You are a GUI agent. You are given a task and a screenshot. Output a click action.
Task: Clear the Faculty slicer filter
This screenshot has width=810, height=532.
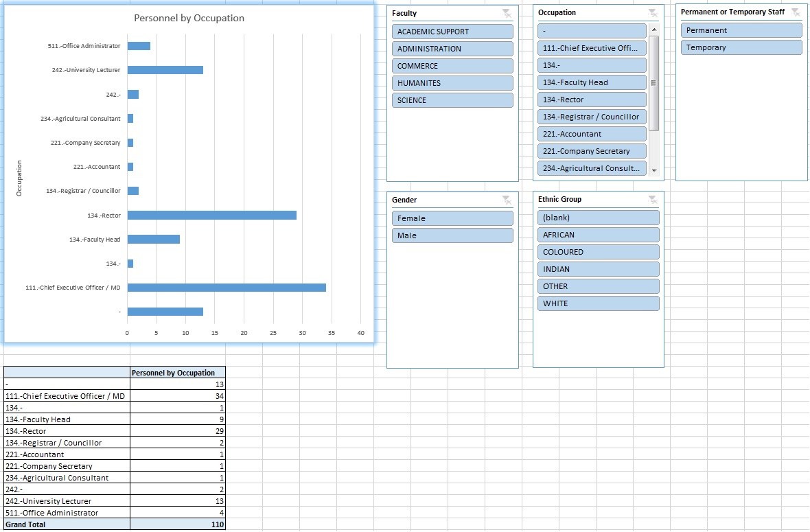tap(507, 13)
